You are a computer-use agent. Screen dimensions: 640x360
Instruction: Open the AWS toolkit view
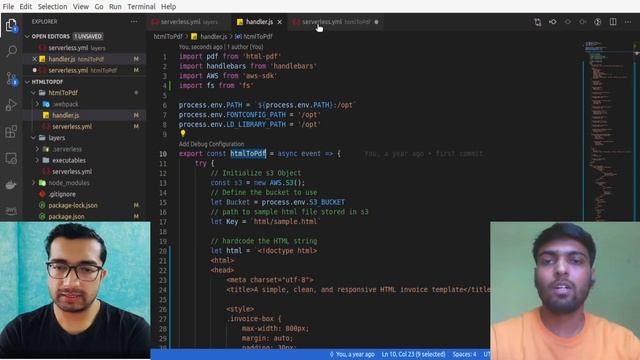[x=11, y=210]
